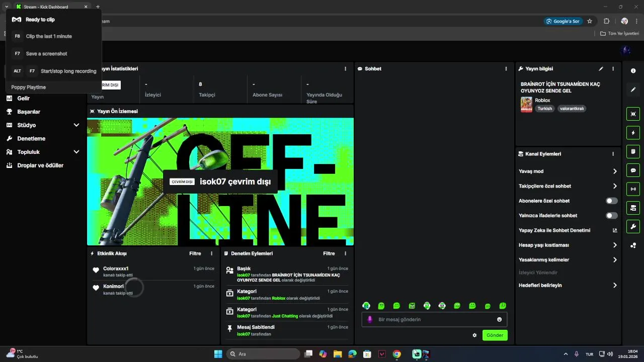Click the offline stream preview image

(x=220, y=182)
